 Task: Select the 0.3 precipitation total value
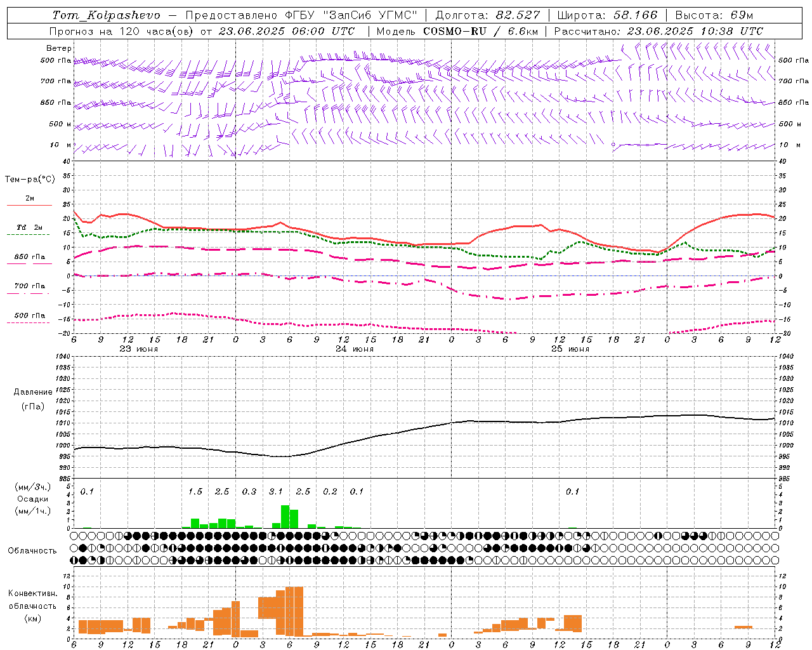click(249, 491)
